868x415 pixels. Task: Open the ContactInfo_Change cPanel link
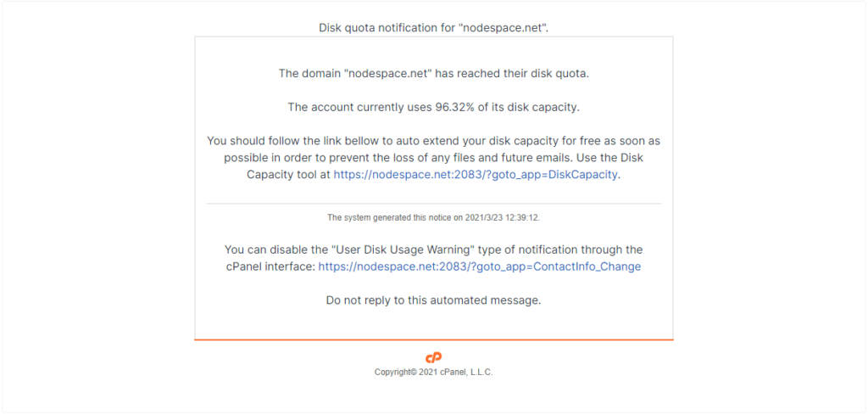tap(480, 266)
